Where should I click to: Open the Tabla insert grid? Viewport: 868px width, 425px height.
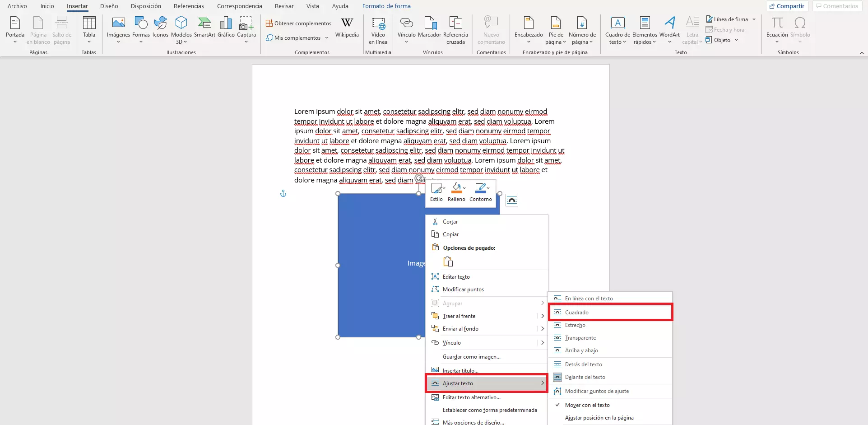89,30
